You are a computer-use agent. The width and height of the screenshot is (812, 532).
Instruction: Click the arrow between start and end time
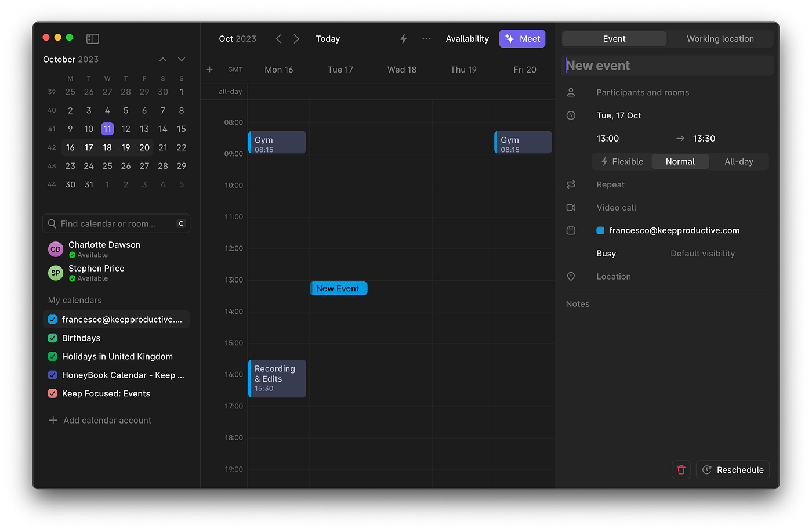680,139
